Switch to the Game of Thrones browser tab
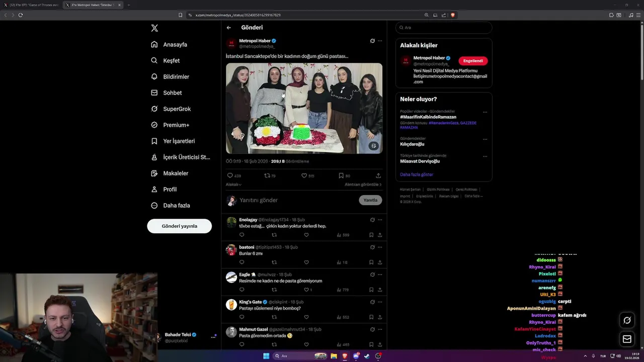Screen dimensions: 644x362 31,5
